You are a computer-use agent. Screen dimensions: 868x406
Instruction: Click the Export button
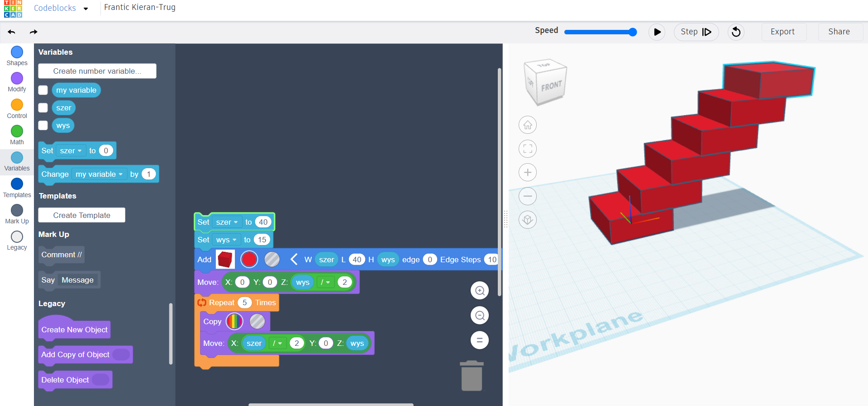[x=783, y=32]
